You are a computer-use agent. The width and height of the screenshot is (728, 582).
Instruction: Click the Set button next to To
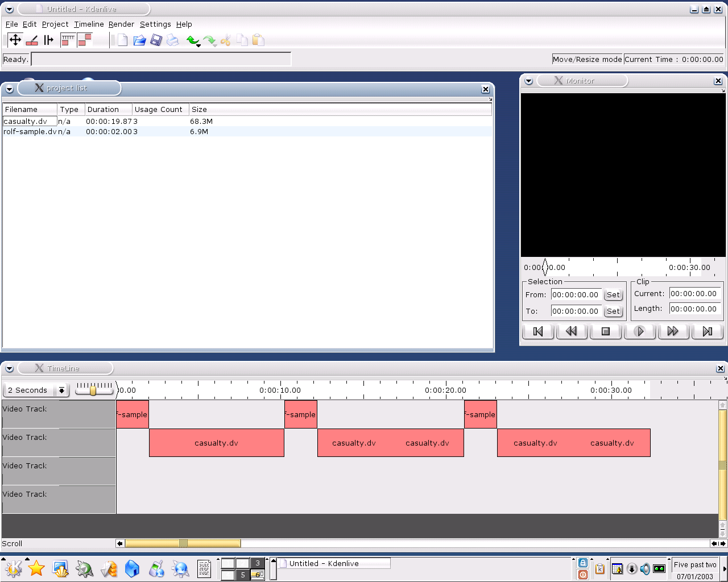pos(613,311)
